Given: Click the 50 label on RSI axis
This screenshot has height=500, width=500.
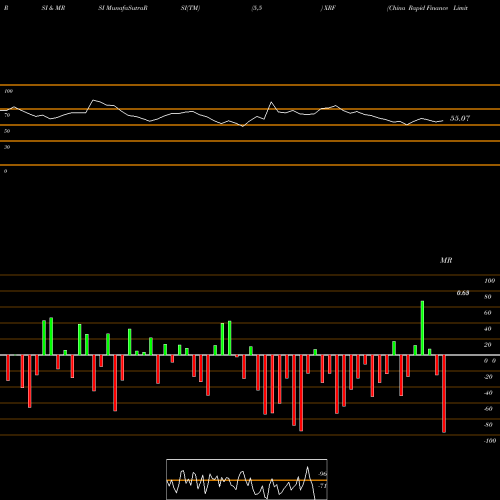Looking at the screenshot, I should coord(7,131).
